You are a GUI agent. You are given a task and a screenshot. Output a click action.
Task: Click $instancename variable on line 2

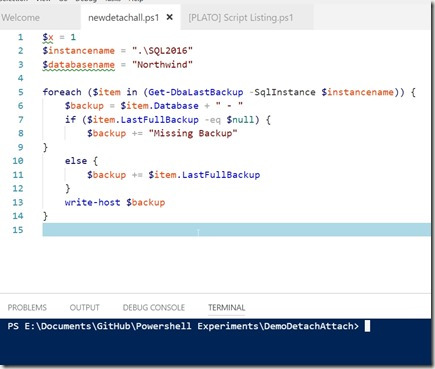pos(79,51)
